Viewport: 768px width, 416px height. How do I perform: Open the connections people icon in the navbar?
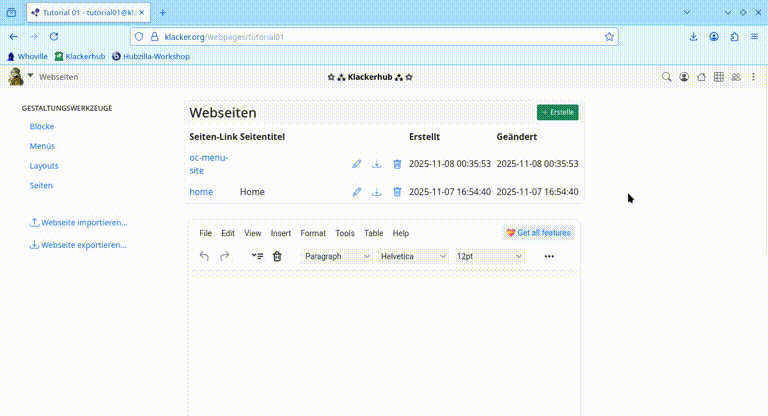click(736, 77)
